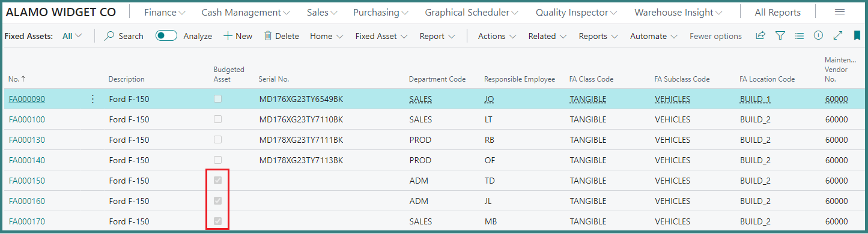Click the FA Location Code column header
The image size is (868, 234).
(767, 79)
